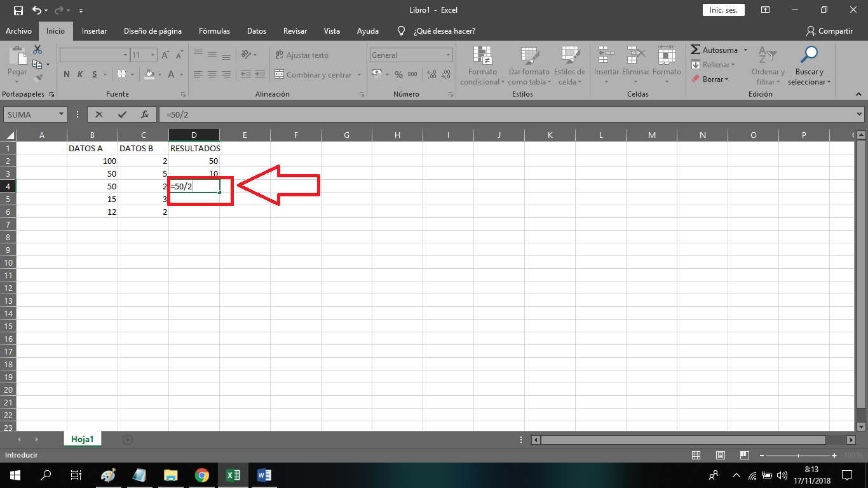This screenshot has height=488, width=868.
Task: Toggle Ajustar texto wrapping
Action: pyautogui.click(x=301, y=55)
